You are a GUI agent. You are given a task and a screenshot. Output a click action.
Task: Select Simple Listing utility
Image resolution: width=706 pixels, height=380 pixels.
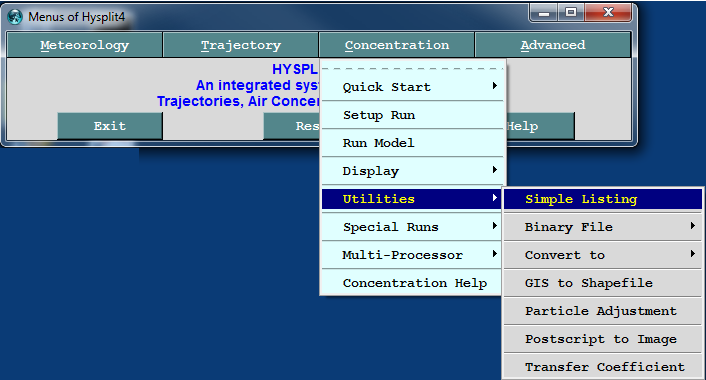tap(602, 199)
